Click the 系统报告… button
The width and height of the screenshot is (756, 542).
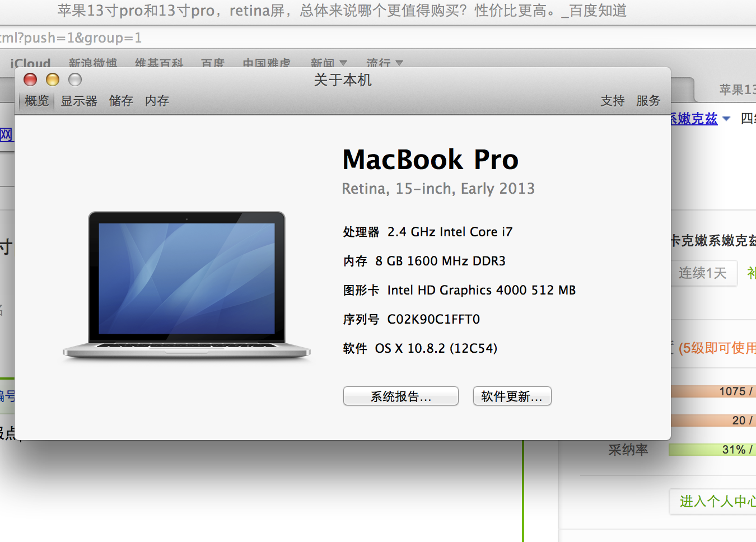coord(401,396)
